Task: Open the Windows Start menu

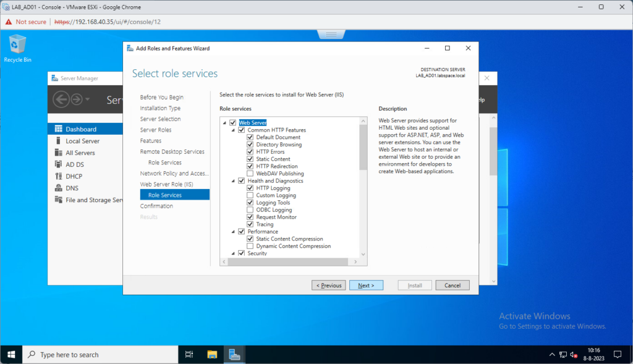Action: pyautogui.click(x=11, y=354)
